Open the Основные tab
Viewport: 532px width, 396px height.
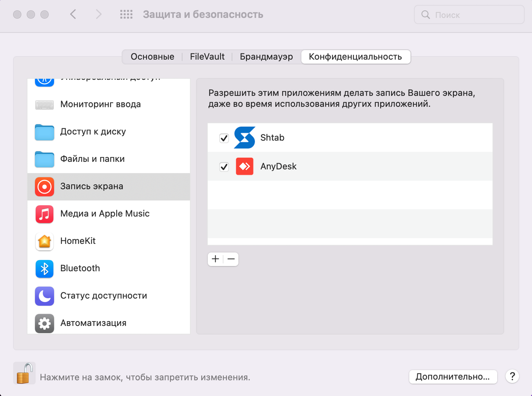coord(152,57)
